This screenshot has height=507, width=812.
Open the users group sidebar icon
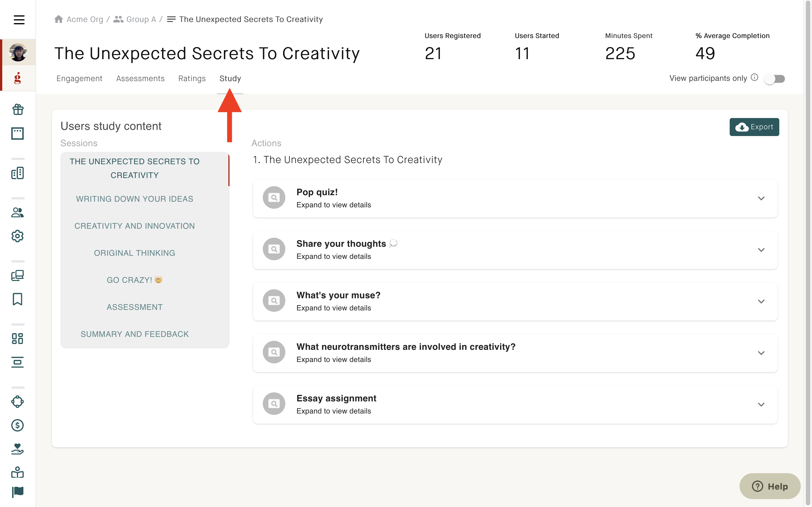click(18, 212)
